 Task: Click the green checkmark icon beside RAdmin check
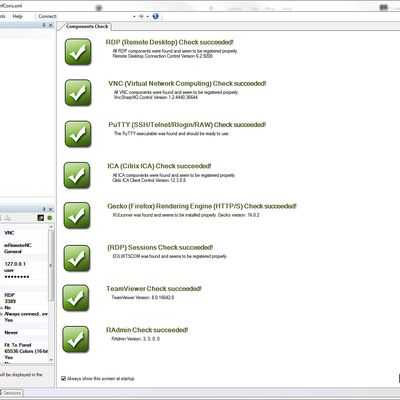(x=76, y=339)
